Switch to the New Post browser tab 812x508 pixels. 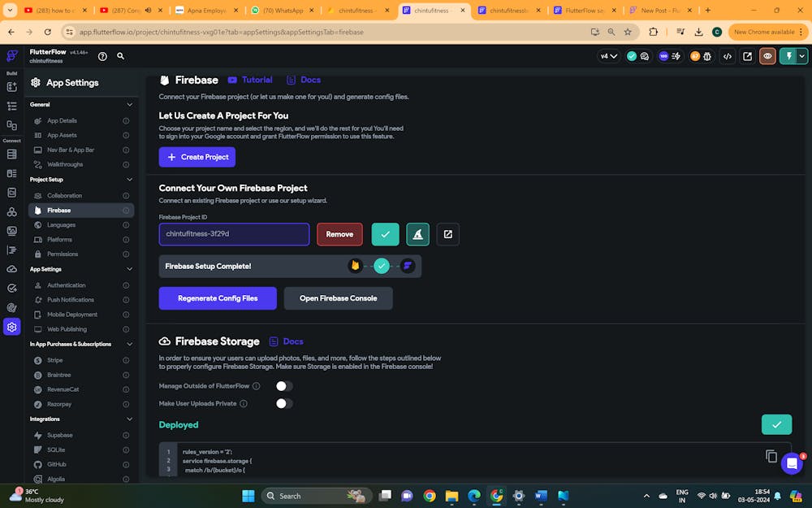[659, 11]
